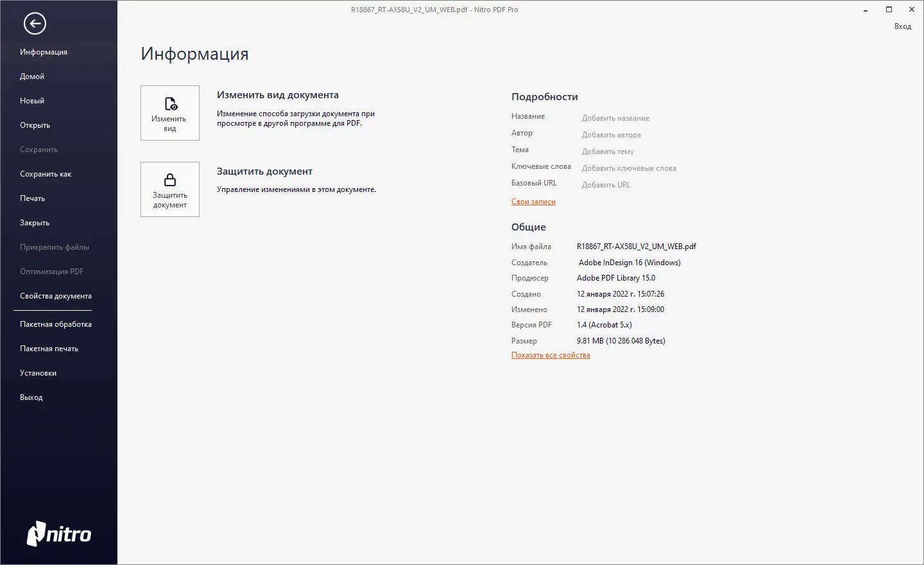The image size is (924, 565).
Task: Select Новый in the sidebar
Action: pyautogui.click(x=32, y=101)
